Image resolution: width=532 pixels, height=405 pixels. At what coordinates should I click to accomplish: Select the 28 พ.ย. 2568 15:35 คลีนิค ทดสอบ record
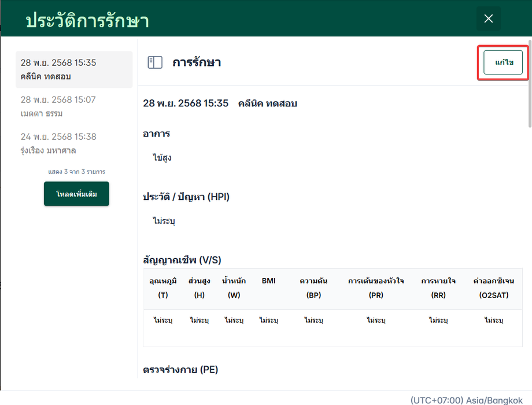click(x=74, y=69)
